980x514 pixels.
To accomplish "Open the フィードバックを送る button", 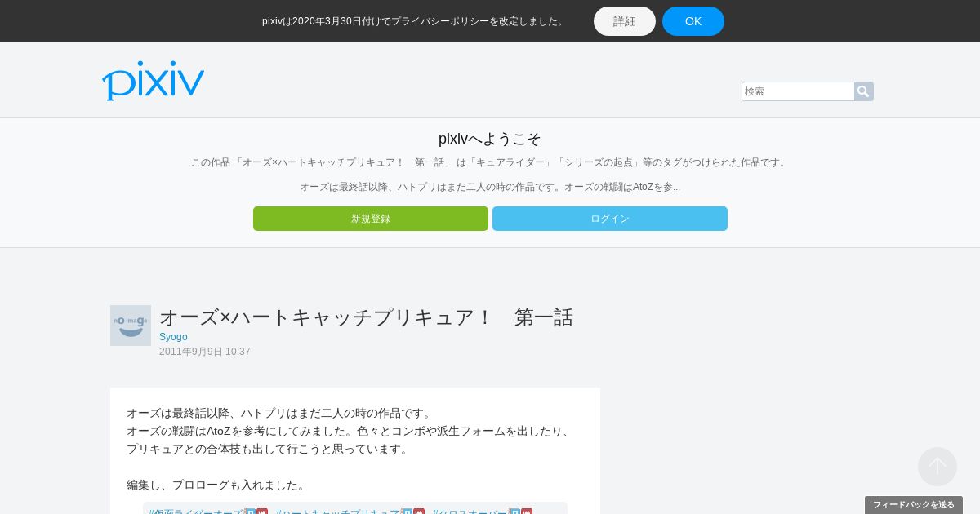I will point(914,505).
